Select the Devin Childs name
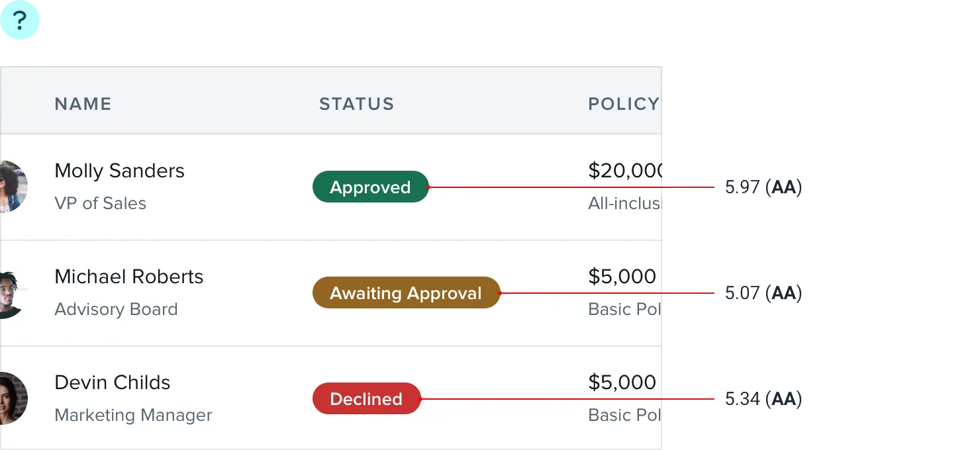 [112, 382]
